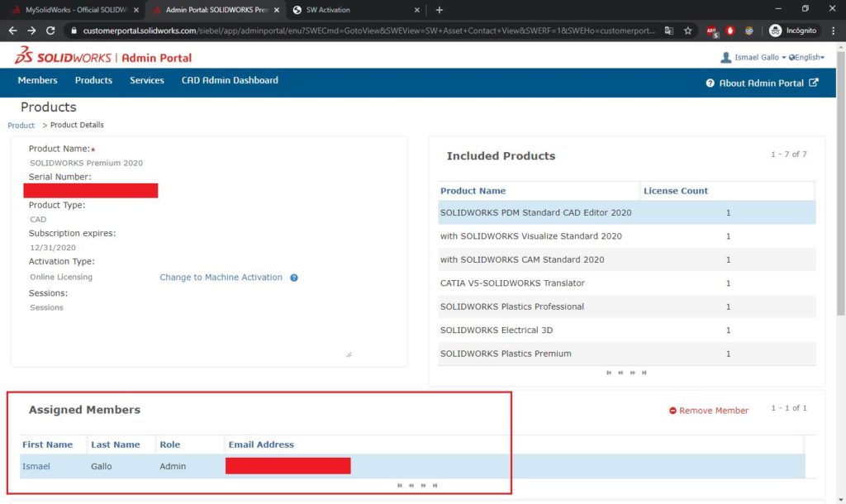846x504 pixels.
Task: Click the SOLIDWORKS Admin Portal logo
Action: 102,55
